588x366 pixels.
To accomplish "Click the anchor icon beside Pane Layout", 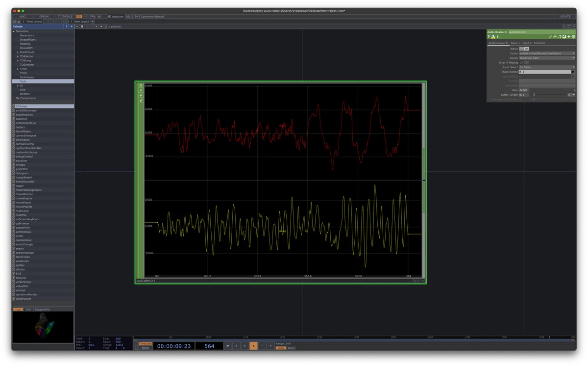I will [19, 22].
